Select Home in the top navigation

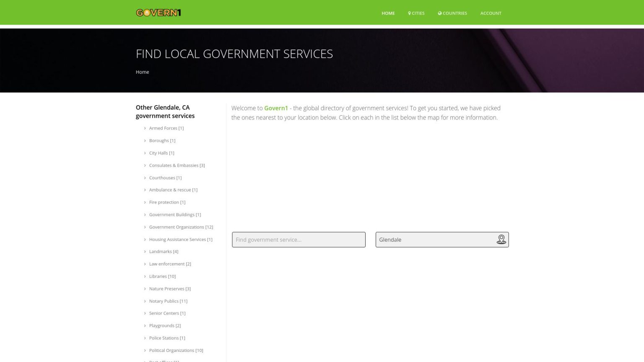[388, 13]
